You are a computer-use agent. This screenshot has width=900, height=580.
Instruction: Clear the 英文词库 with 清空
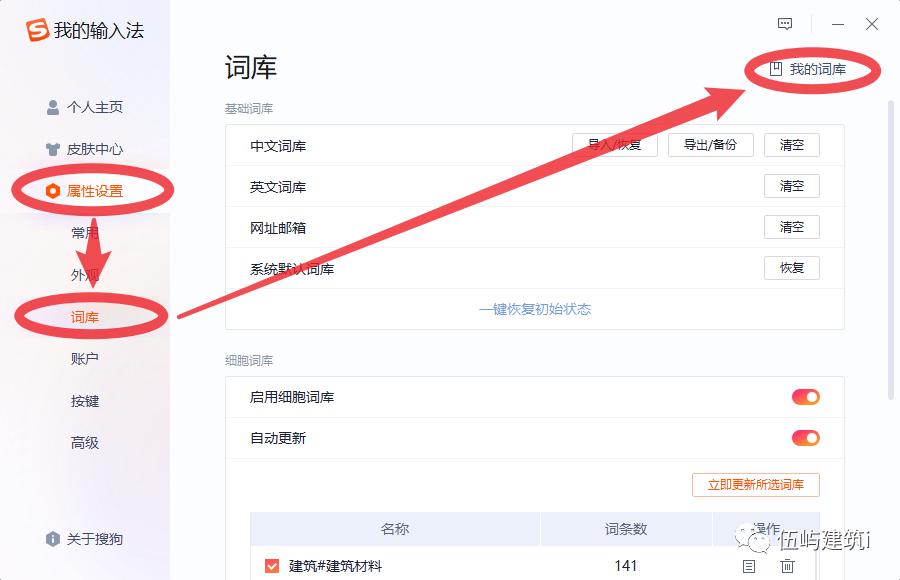[x=792, y=186]
